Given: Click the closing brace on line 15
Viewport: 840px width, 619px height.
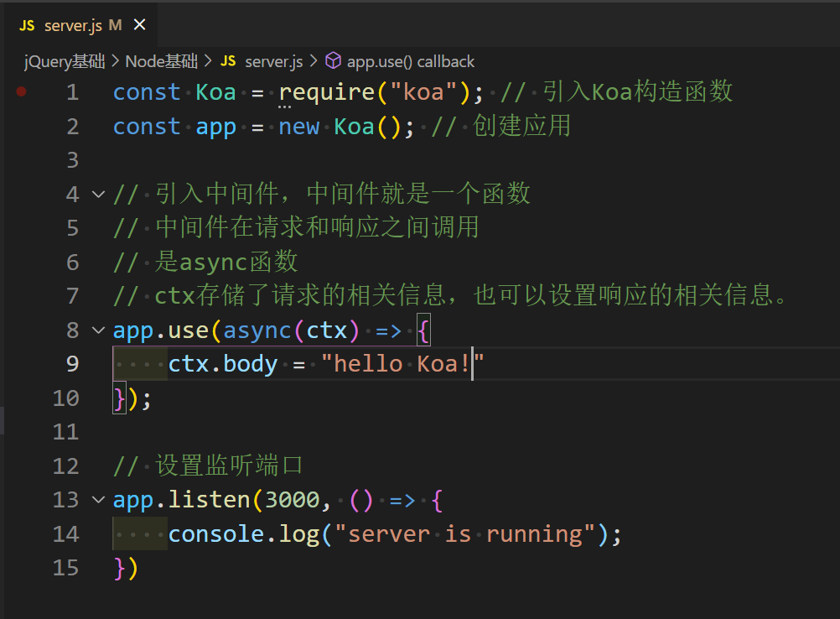Looking at the screenshot, I should [119, 568].
